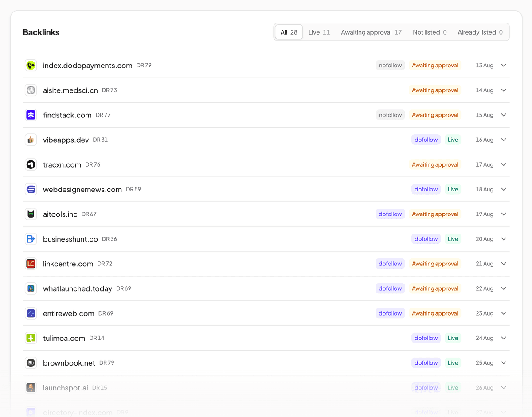Switch to Awaiting approval 17 tab
Screen dimensions: 532x417
coord(371,32)
